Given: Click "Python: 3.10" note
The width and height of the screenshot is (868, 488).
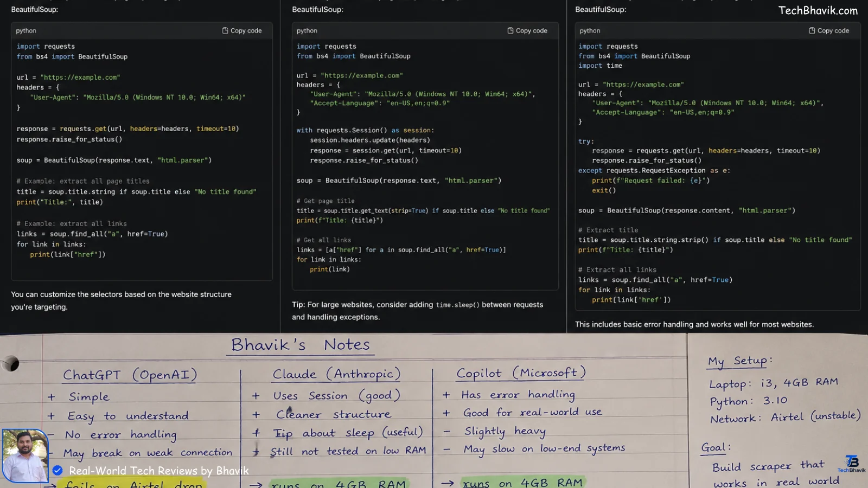Looking at the screenshot, I should pyautogui.click(x=749, y=401).
